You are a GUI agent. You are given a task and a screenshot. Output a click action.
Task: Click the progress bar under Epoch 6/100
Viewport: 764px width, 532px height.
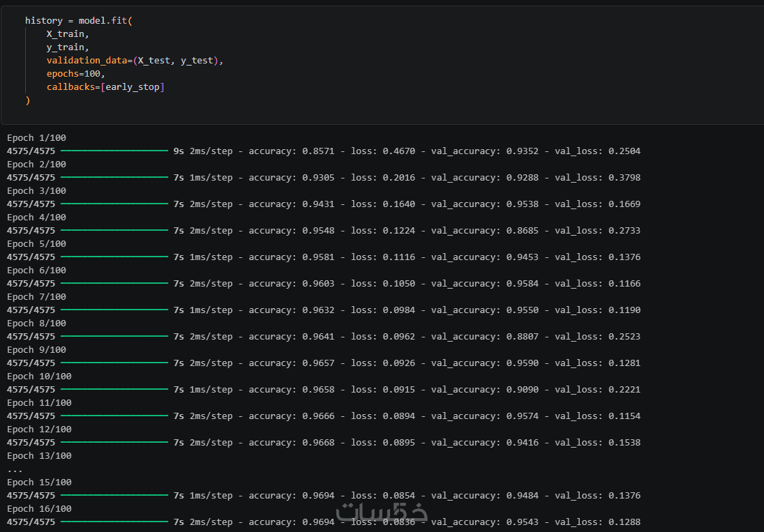114,283
